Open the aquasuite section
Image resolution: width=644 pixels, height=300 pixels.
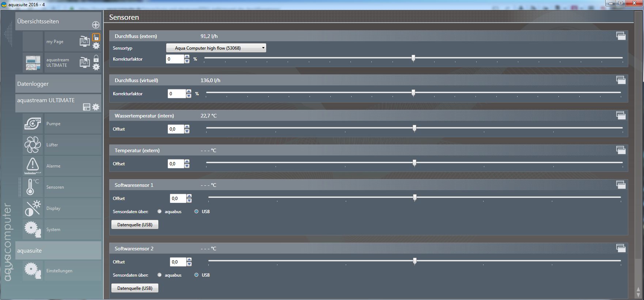pos(58,250)
